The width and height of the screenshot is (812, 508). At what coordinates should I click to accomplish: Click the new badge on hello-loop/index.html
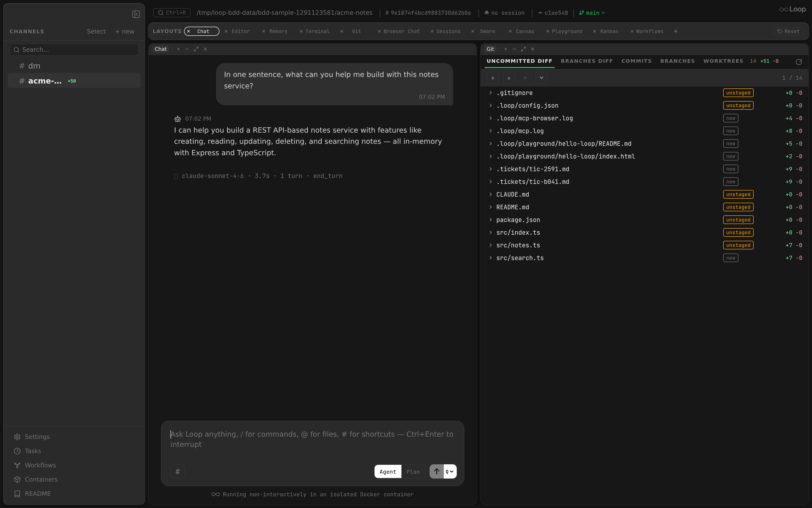click(731, 156)
